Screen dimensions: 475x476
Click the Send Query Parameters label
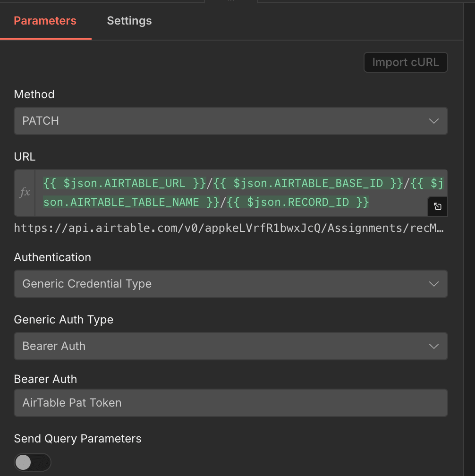pos(78,439)
